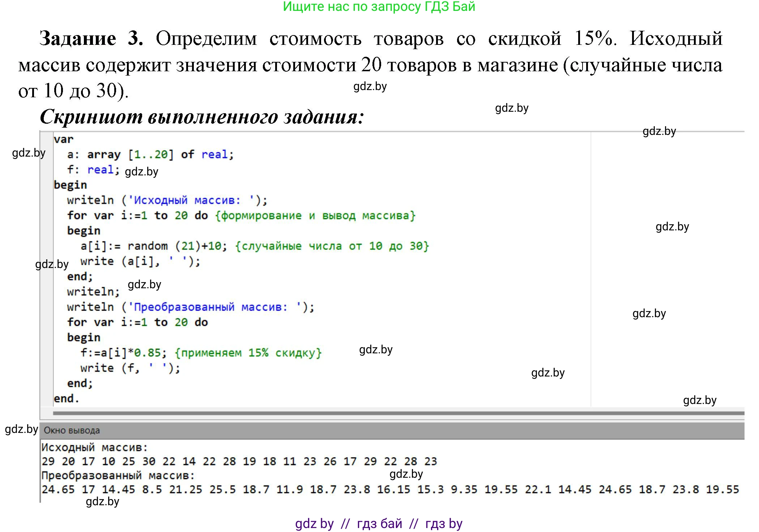Click the gdz by footer link
The height and width of the screenshot is (532, 759).
314,523
